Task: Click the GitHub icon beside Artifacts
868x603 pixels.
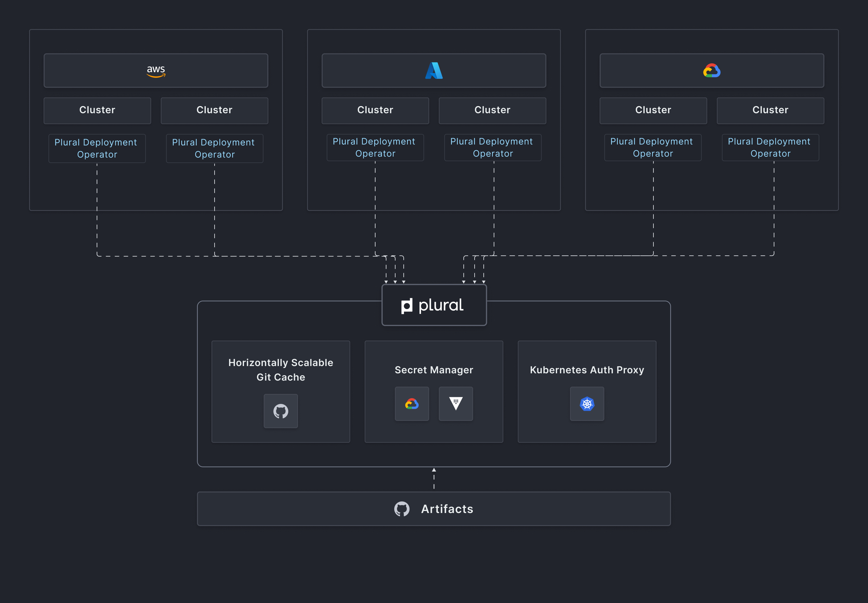Action: tap(402, 509)
